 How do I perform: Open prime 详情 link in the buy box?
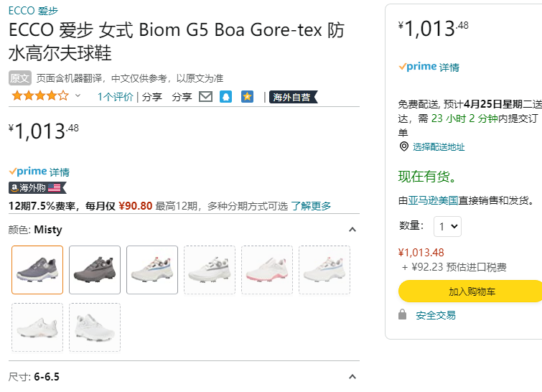pos(449,67)
